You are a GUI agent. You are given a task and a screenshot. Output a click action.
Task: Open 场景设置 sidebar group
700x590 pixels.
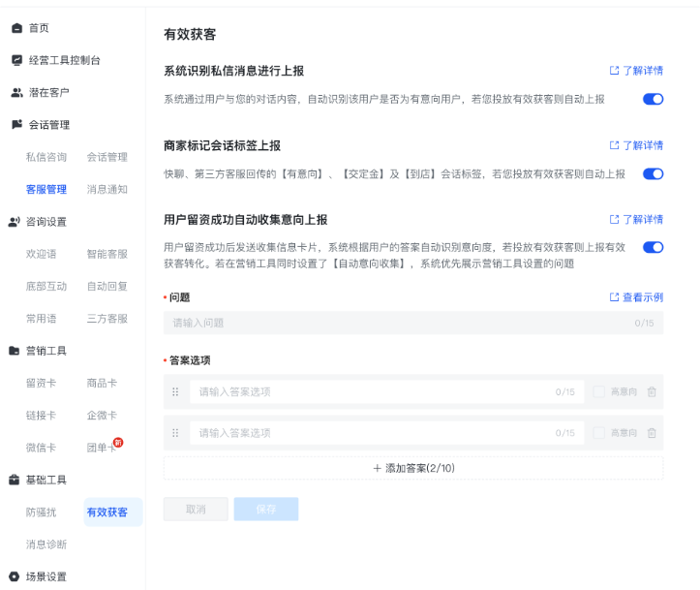(x=46, y=576)
